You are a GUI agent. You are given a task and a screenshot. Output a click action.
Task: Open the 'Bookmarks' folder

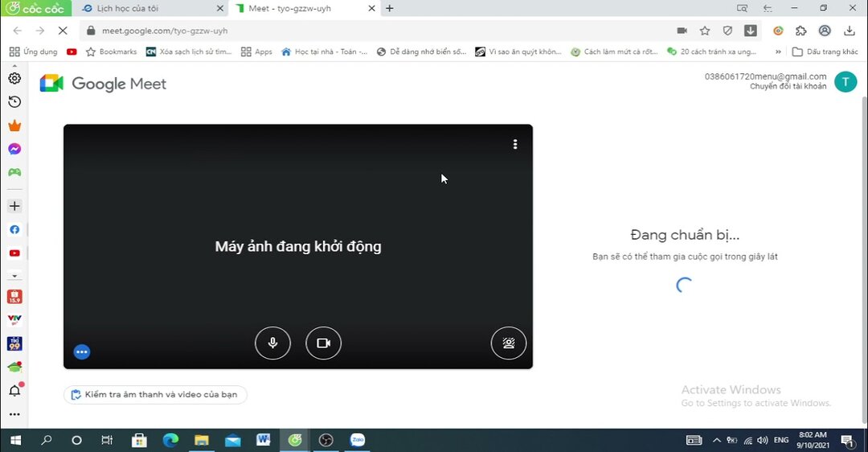point(111,51)
